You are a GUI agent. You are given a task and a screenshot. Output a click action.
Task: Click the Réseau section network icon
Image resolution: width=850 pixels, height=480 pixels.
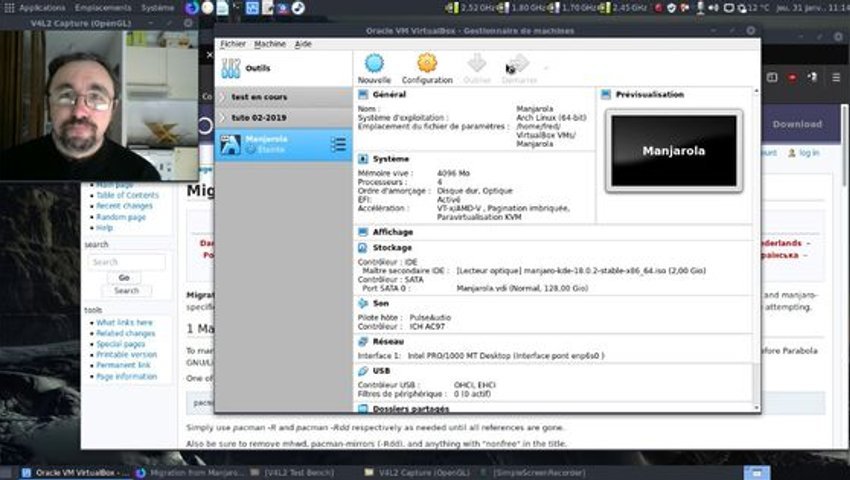click(x=363, y=342)
